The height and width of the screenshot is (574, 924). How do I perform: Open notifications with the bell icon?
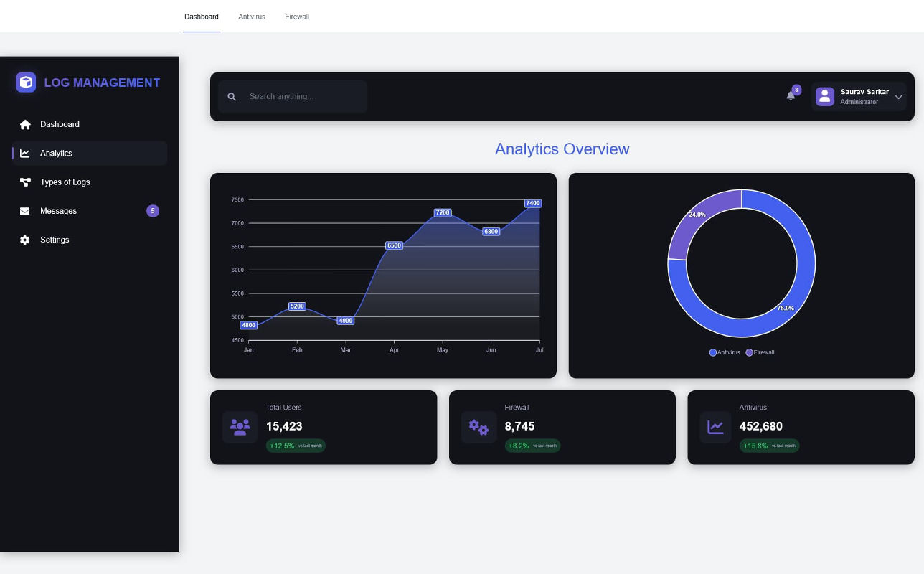(791, 96)
